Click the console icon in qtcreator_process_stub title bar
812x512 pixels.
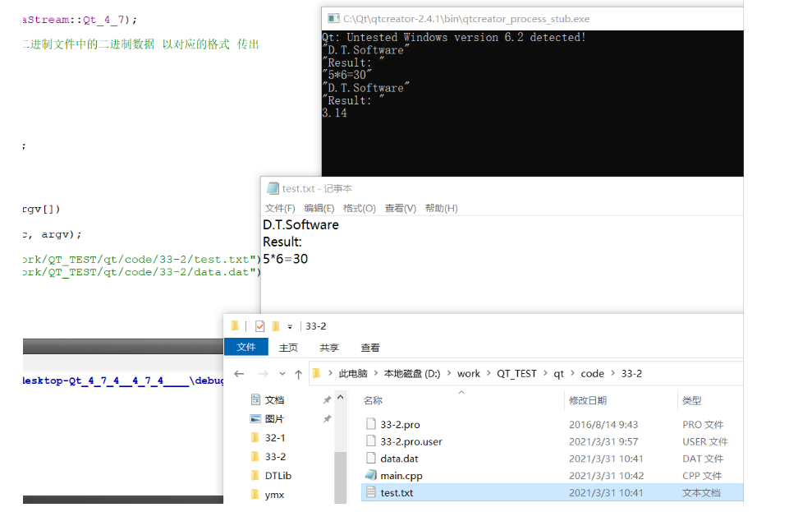click(x=333, y=17)
